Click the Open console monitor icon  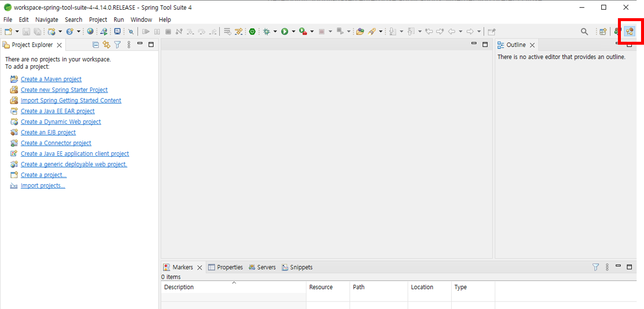117,31
